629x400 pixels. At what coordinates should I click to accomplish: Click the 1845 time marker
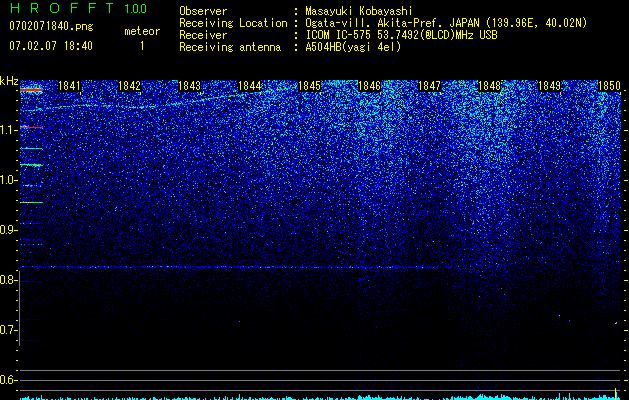coord(310,86)
